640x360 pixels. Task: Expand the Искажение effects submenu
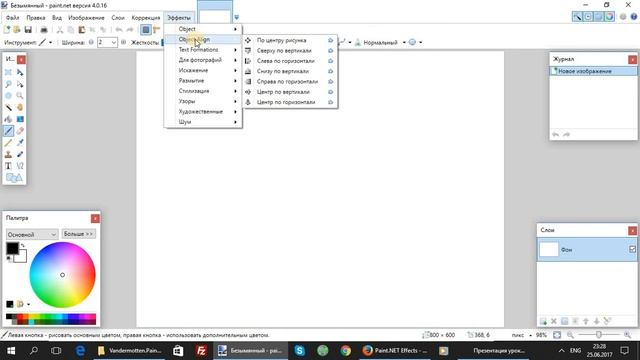[x=203, y=70]
